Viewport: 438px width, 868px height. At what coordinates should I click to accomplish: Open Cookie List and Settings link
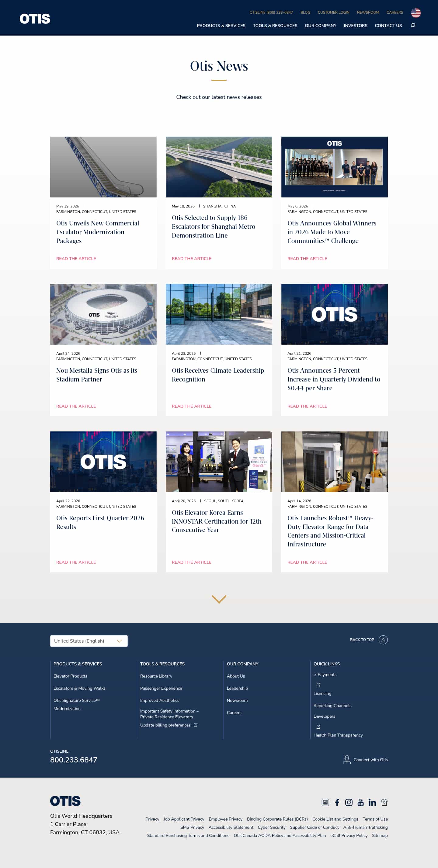coord(335,819)
